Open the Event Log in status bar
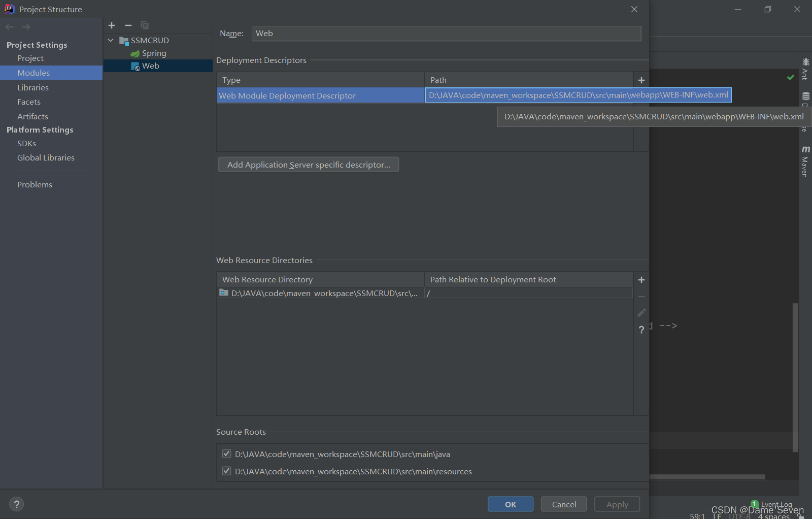 [771, 504]
